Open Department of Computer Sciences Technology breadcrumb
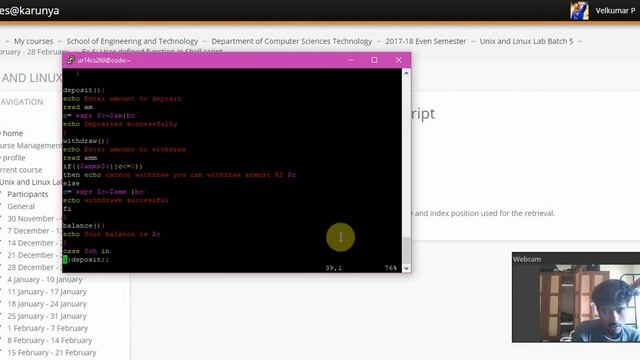 pos(291,41)
